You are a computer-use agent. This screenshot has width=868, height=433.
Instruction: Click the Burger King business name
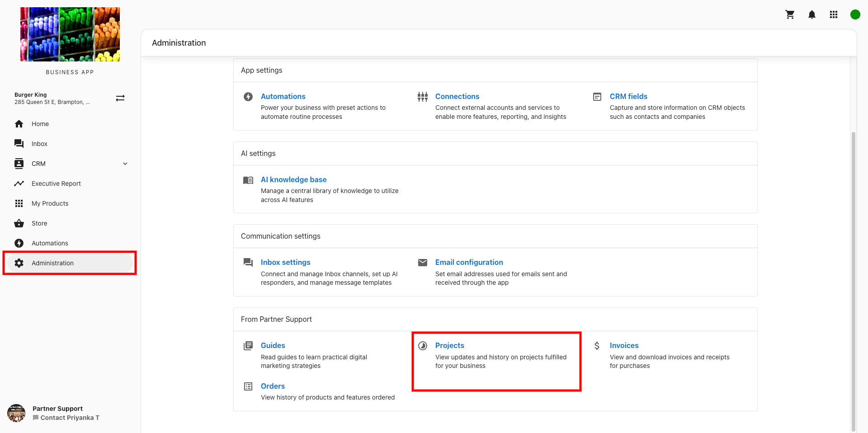pyautogui.click(x=30, y=95)
